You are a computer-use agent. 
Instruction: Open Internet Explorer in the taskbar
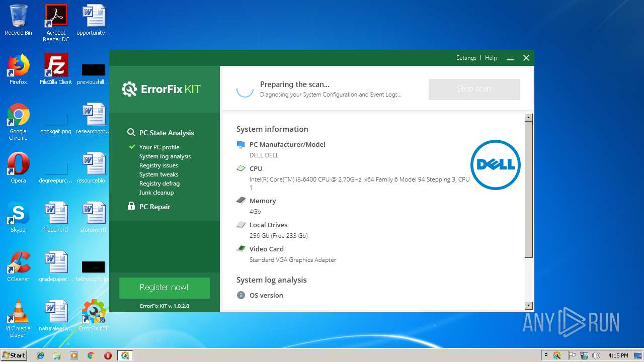[x=40, y=355]
